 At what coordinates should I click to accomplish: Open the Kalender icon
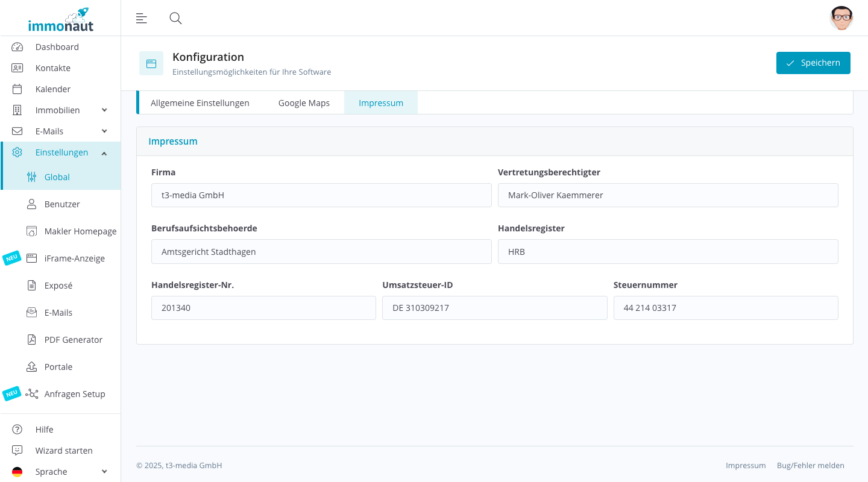17,89
